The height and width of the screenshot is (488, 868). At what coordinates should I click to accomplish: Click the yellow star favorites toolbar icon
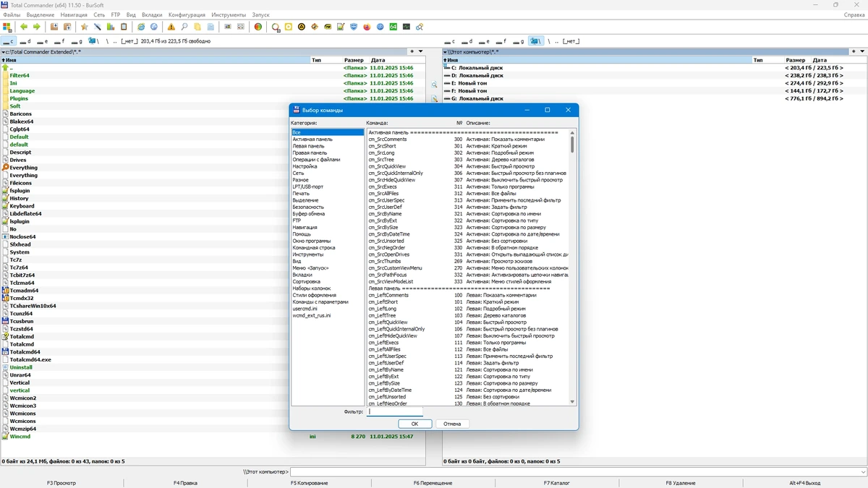[x=84, y=27]
